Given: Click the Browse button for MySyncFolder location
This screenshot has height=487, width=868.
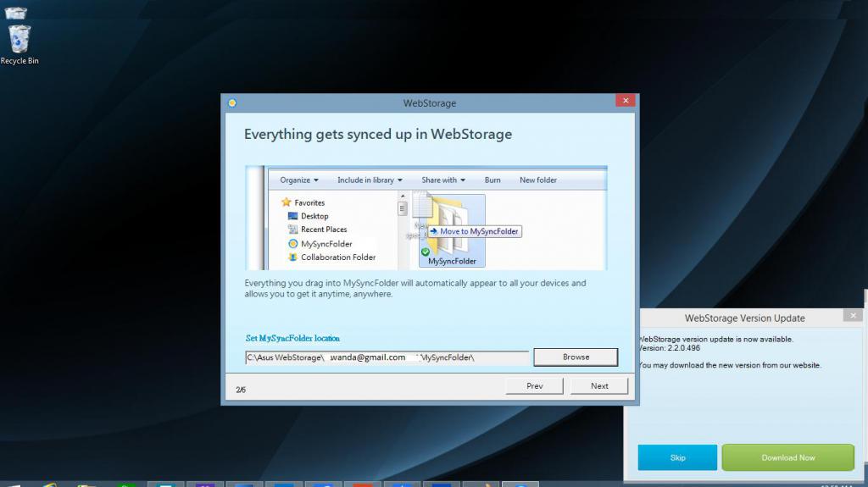Looking at the screenshot, I should [x=576, y=357].
